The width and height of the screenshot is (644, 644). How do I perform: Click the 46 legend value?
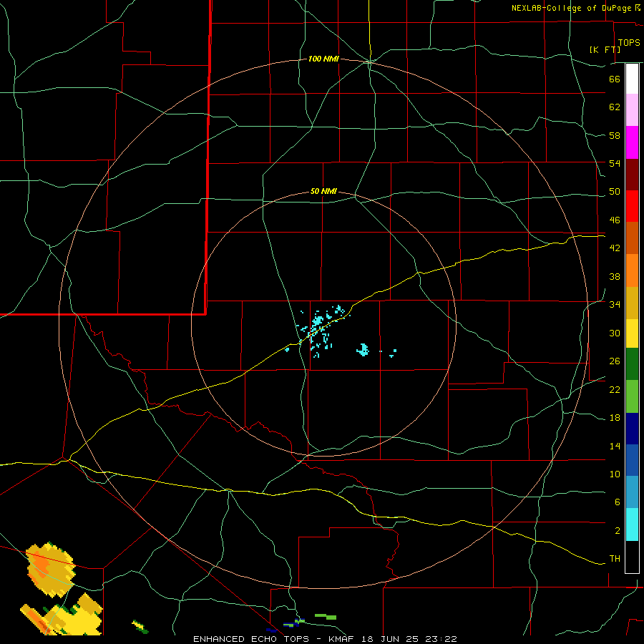[x=615, y=220]
